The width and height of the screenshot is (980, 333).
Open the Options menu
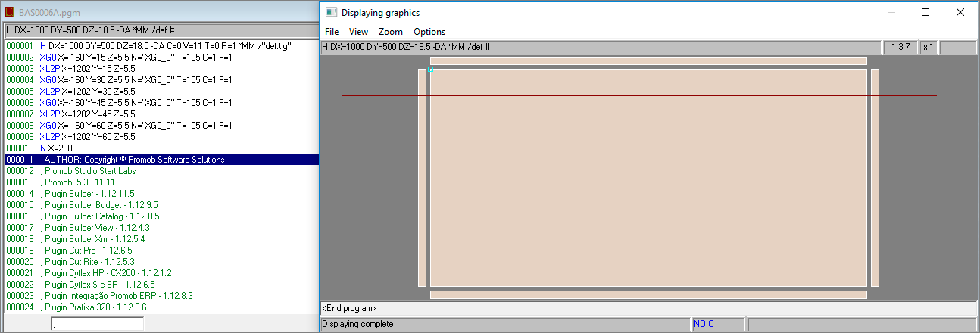(x=429, y=32)
